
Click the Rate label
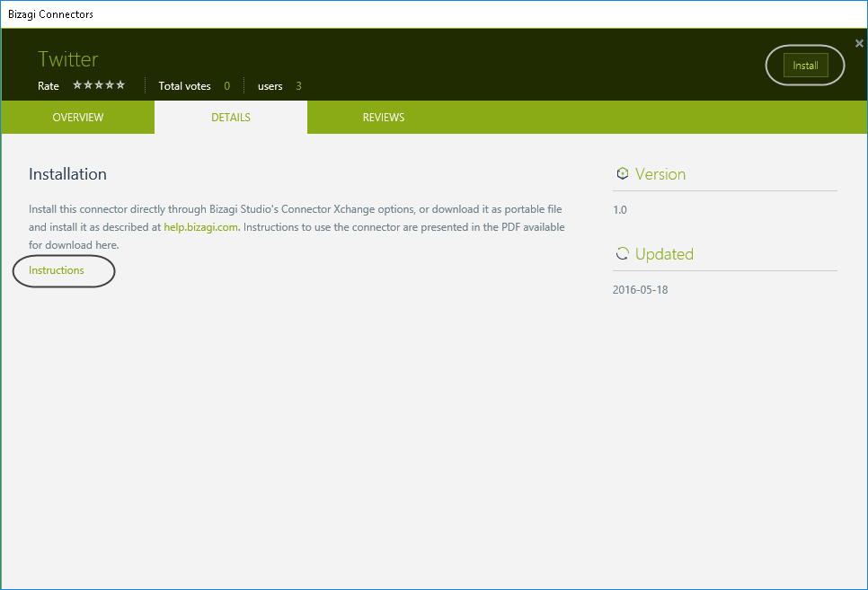[x=49, y=86]
